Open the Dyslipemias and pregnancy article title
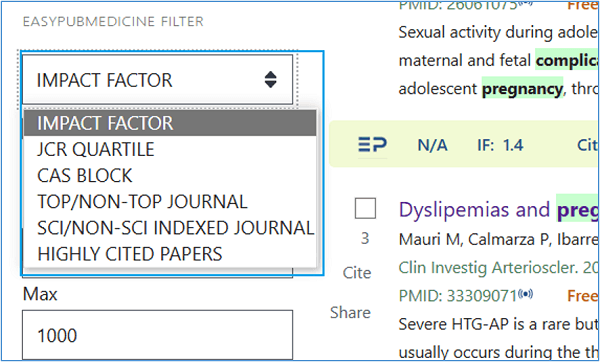The width and height of the screenshot is (600, 362). tap(499, 209)
